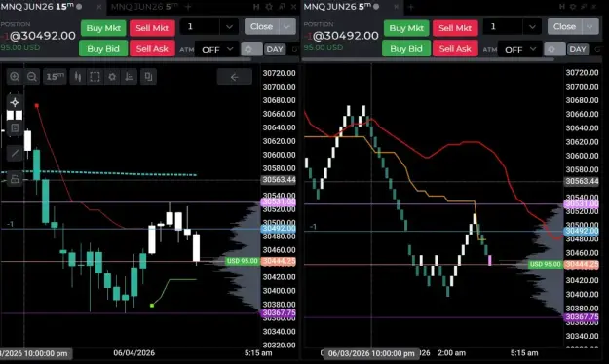The height and width of the screenshot is (364, 609).
Task: Open the indicators icon in chart toolbar
Action: click(130, 77)
